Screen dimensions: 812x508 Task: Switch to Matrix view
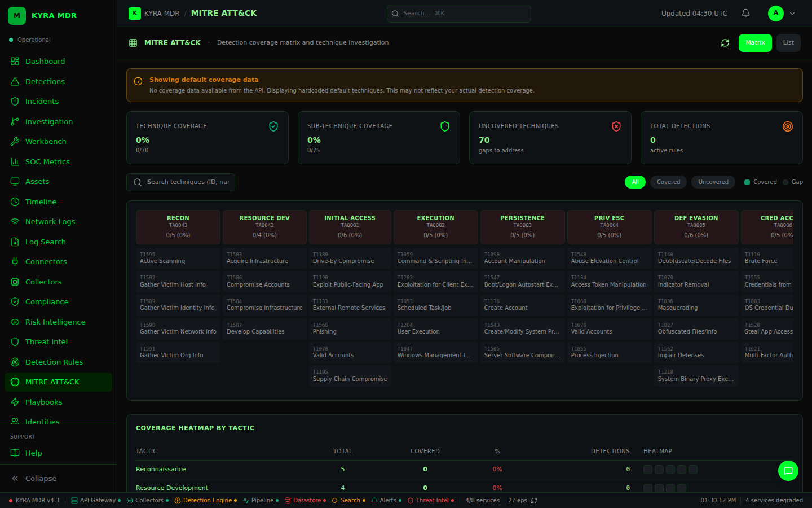754,43
